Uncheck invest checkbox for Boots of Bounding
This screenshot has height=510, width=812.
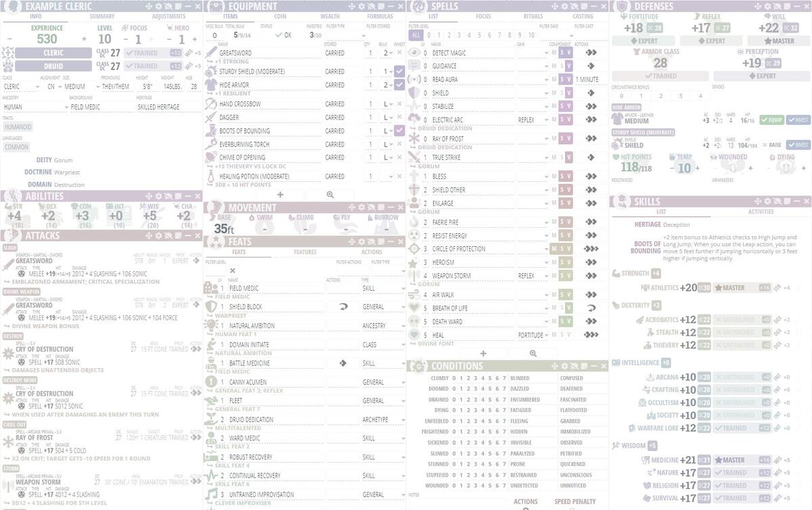click(399, 131)
